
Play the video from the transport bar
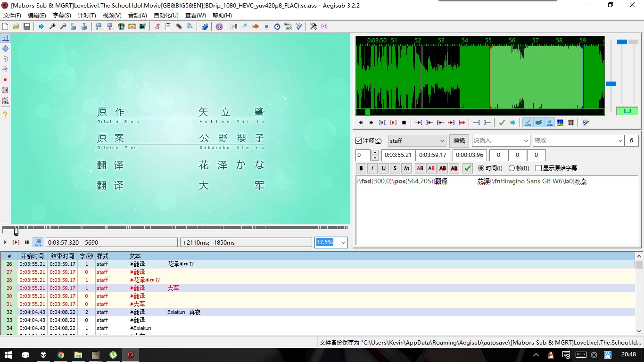pos(5,242)
